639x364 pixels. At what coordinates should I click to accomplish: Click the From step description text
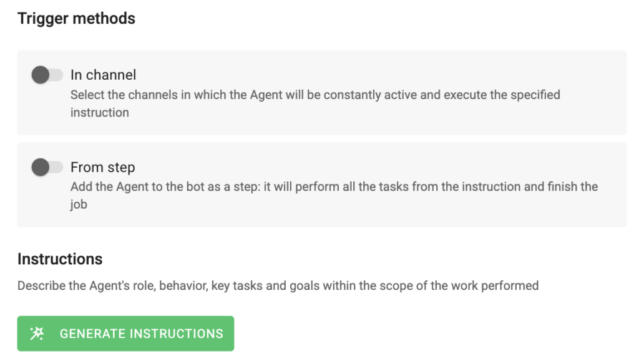(334, 187)
